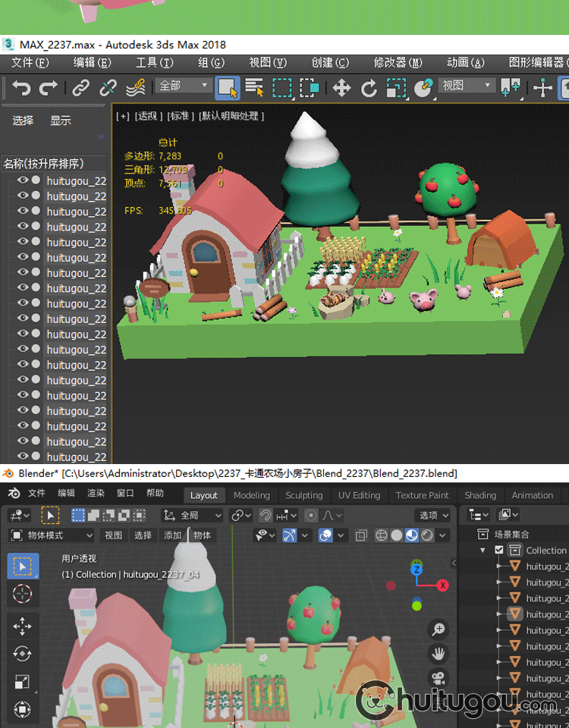
Task: Open the 物体模式 mode dropdown in Blender
Action: [x=52, y=535]
